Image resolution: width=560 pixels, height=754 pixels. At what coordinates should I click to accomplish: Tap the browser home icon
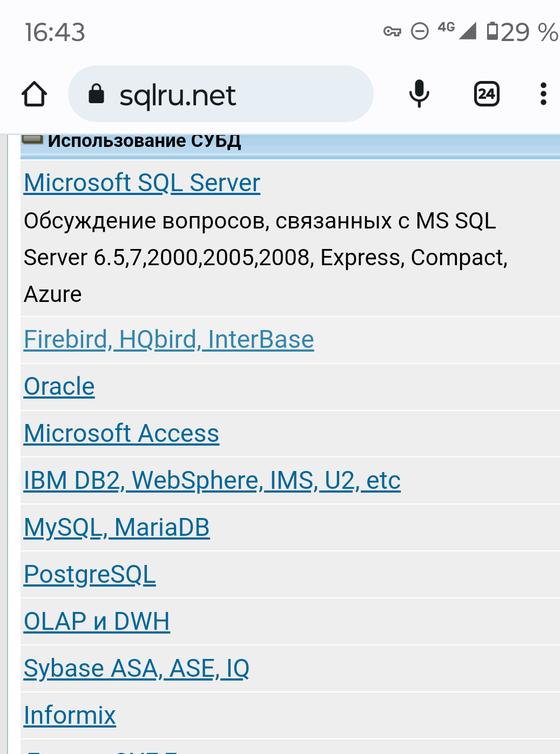pyautogui.click(x=35, y=95)
